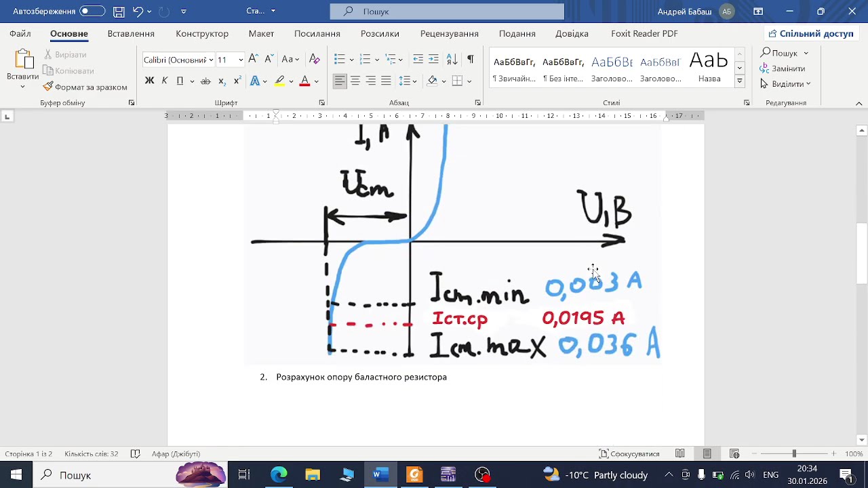
Task: Open the Рецензування tab
Action: [x=449, y=33]
